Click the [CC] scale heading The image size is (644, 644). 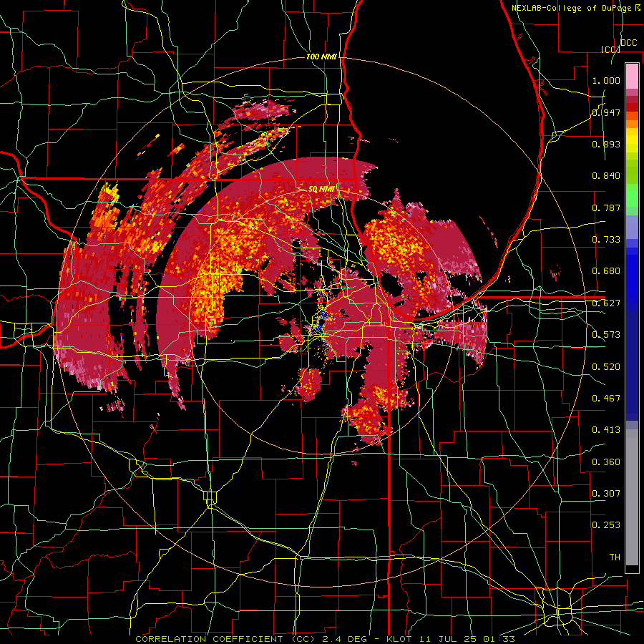click(x=610, y=49)
